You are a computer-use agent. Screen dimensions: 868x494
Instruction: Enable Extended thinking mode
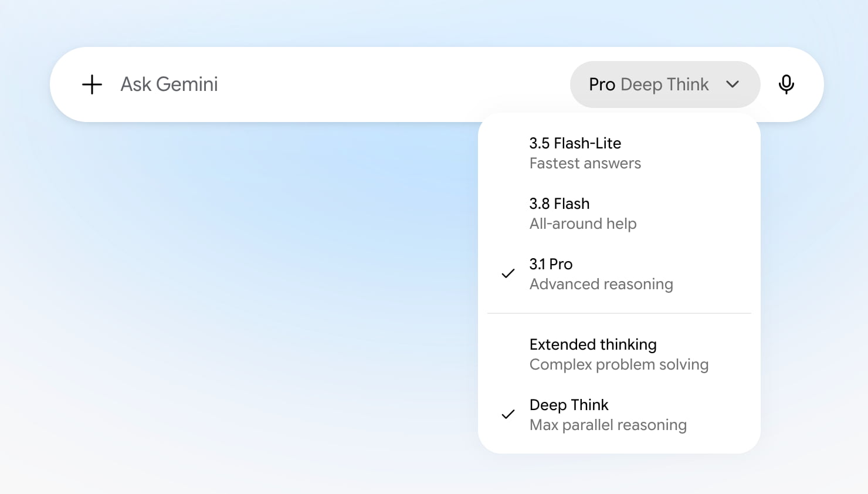(619, 354)
